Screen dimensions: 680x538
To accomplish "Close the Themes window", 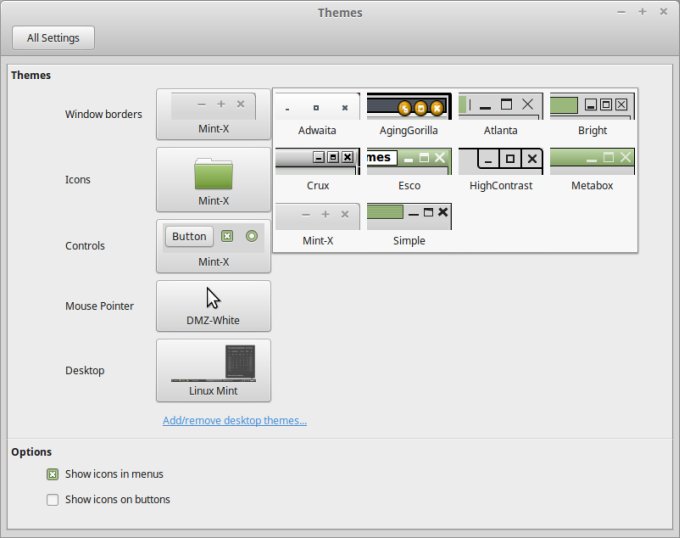I will pos(662,12).
